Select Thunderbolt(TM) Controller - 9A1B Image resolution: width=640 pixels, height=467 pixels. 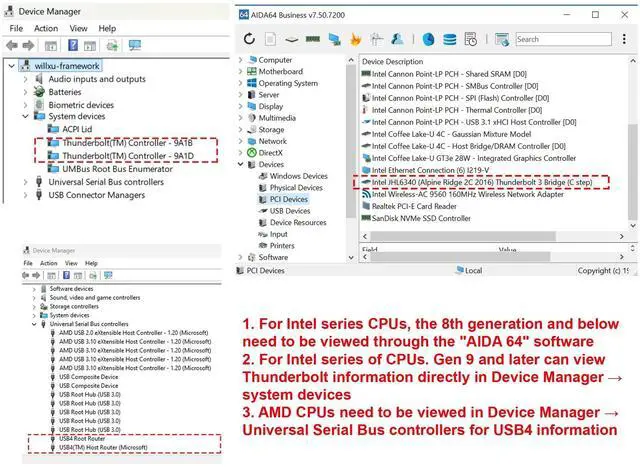tap(127, 143)
